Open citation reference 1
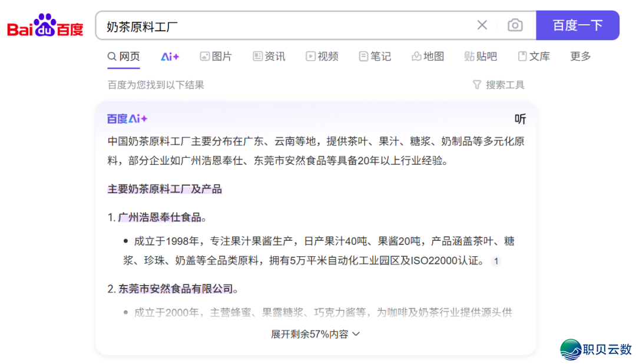Viewport: 636px width, 364px height. (496, 262)
